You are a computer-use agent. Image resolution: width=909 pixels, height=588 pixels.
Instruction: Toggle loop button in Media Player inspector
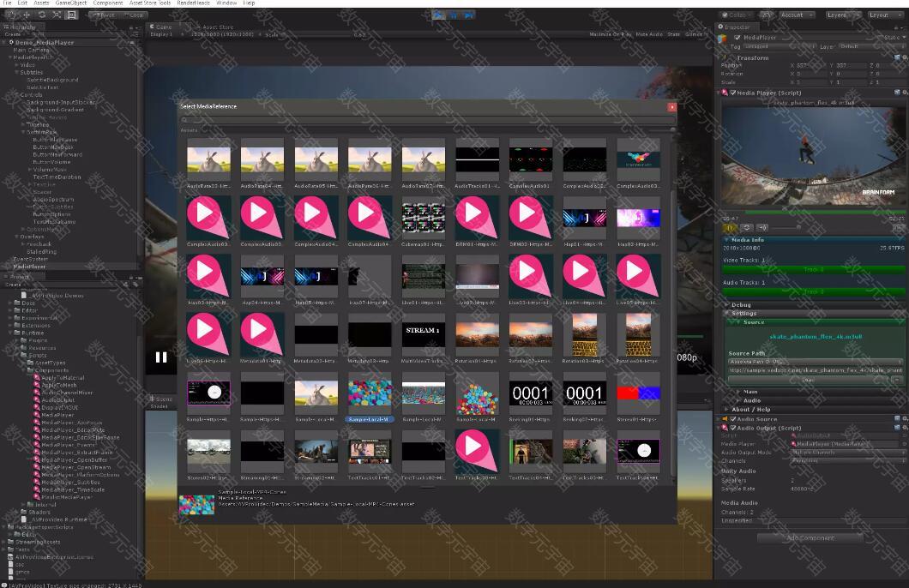[x=747, y=228]
